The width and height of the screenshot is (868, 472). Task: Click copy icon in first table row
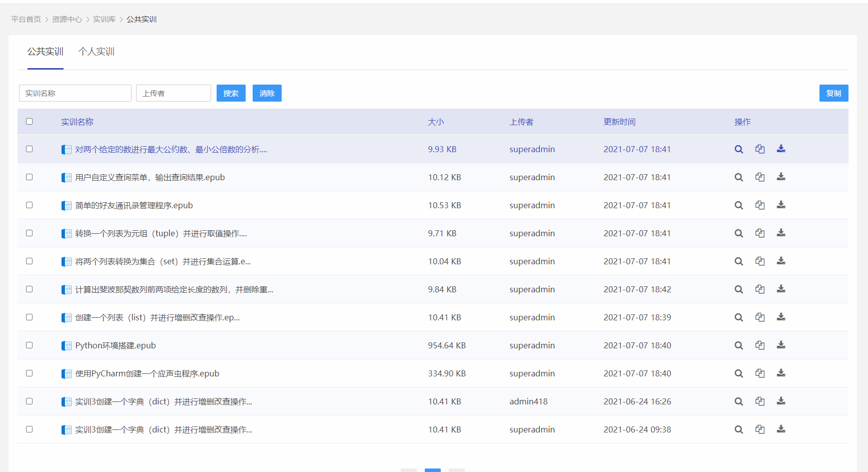click(760, 149)
